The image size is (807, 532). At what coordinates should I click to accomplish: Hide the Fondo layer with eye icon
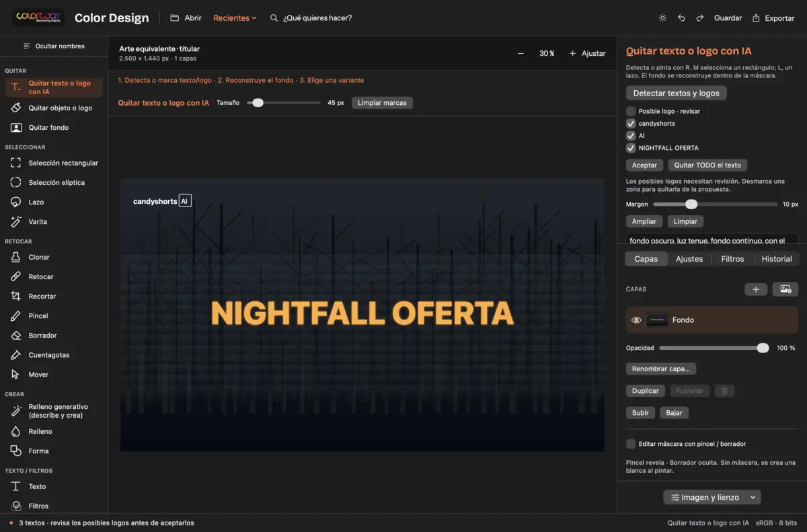pyautogui.click(x=636, y=320)
